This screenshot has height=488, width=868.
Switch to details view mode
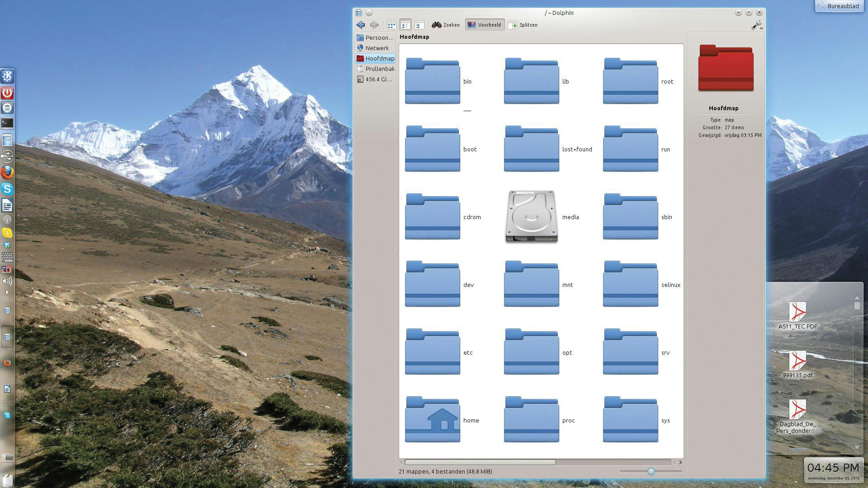420,25
